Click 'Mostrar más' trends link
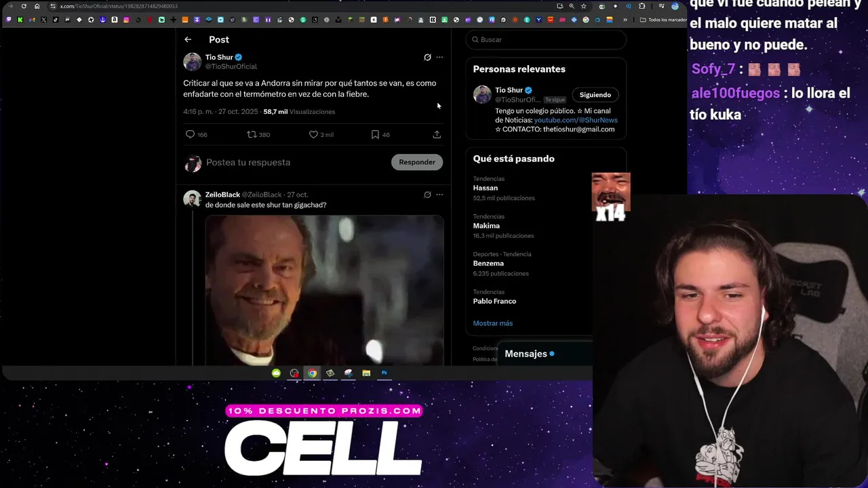The image size is (868, 488). click(493, 323)
